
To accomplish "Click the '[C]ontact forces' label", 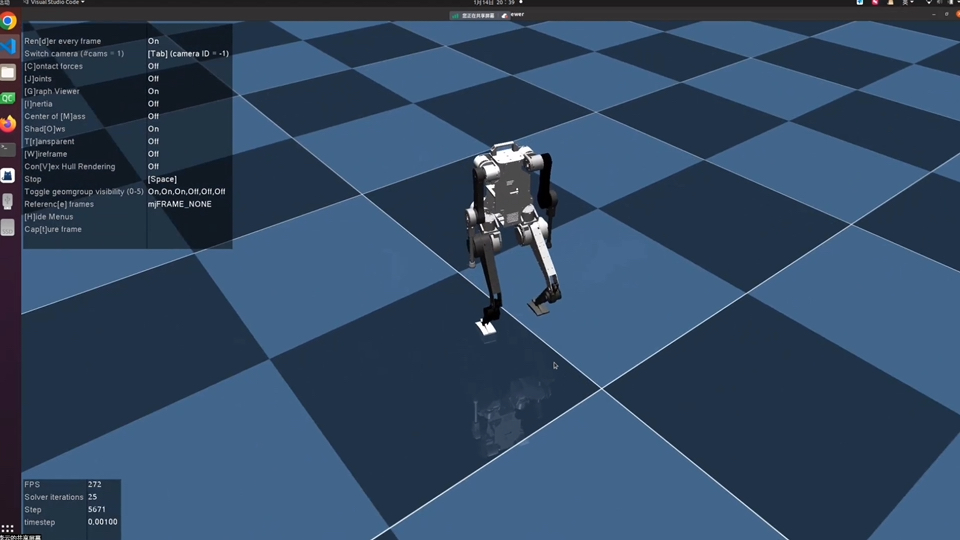I will coord(53,66).
